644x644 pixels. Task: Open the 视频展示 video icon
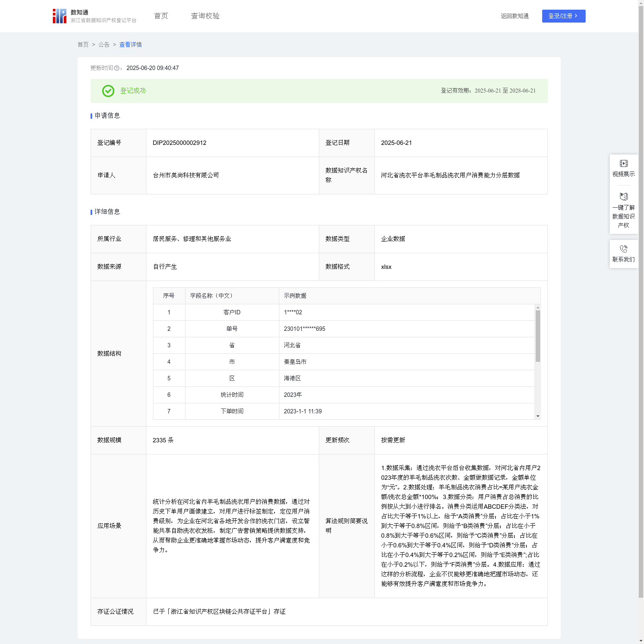click(x=623, y=163)
